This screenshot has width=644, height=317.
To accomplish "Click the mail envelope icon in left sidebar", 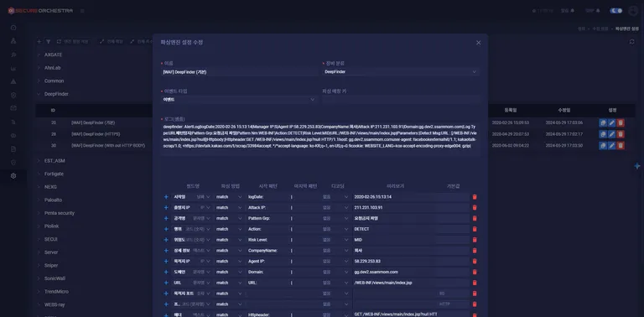I will point(13,108).
